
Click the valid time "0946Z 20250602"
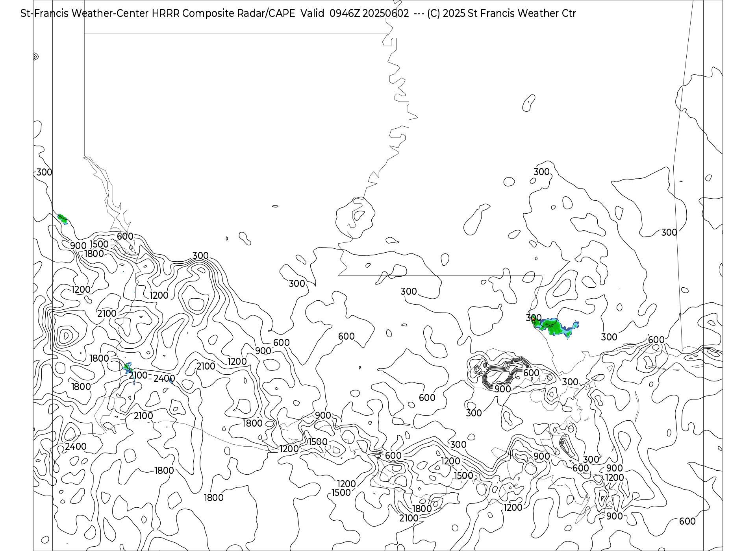[369, 13]
